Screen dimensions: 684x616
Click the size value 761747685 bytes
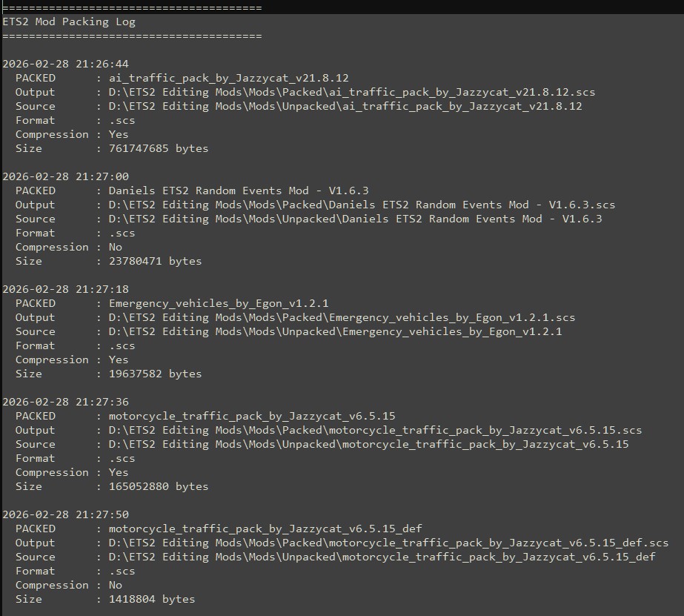[159, 148]
